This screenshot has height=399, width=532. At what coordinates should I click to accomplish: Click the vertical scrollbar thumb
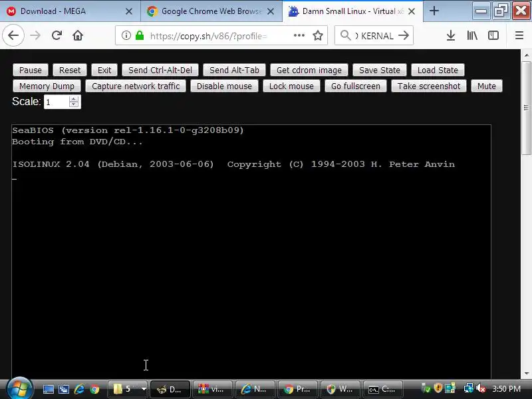coord(526,108)
